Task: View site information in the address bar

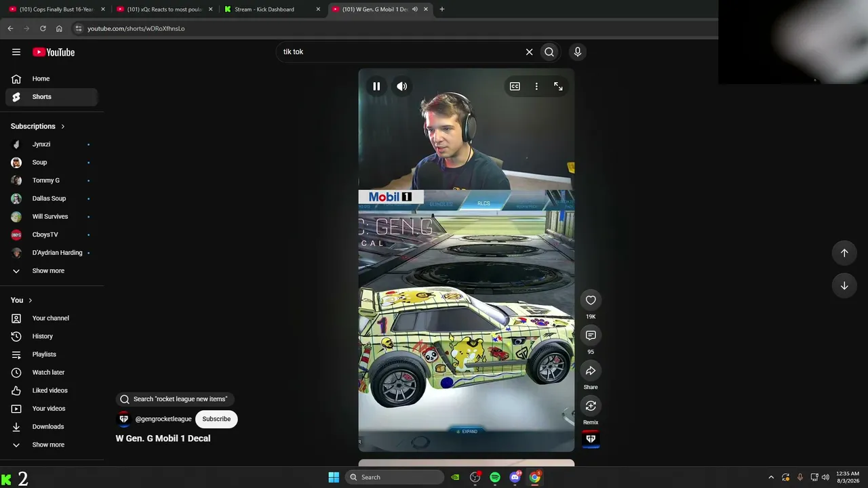Action: tap(79, 28)
